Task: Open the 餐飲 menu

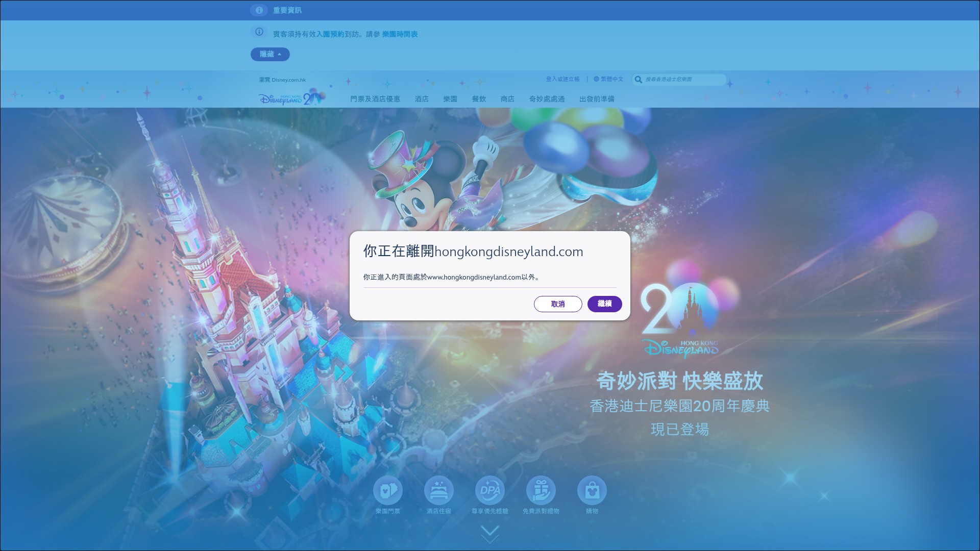Action: 479,99
